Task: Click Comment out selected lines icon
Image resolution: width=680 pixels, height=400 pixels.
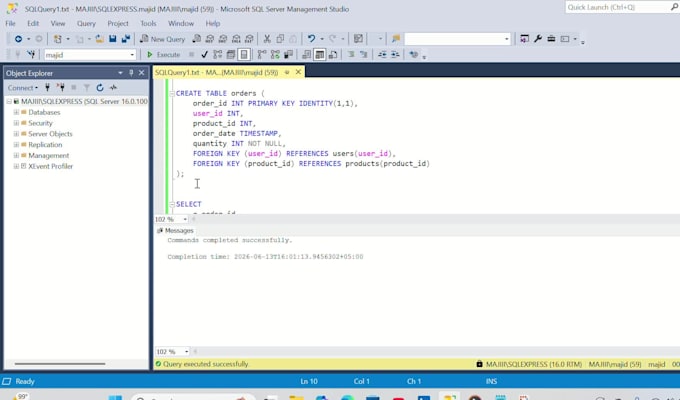Action: point(351,55)
